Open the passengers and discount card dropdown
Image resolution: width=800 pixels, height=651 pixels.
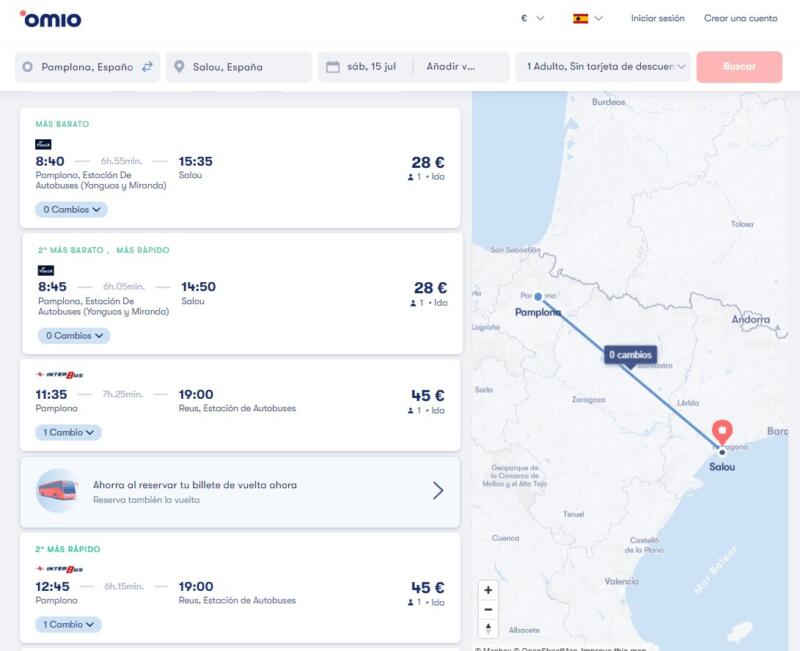(x=603, y=67)
